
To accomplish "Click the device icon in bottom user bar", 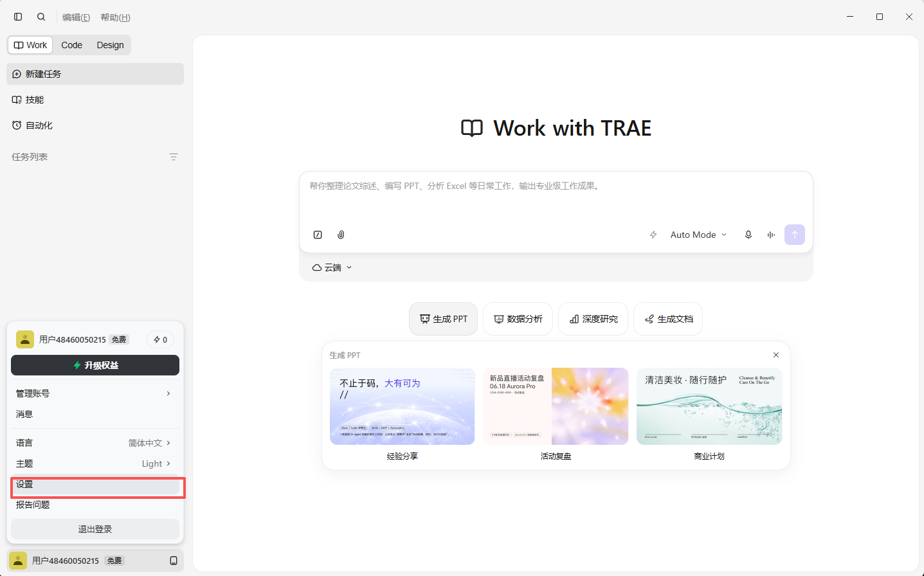I will [174, 561].
